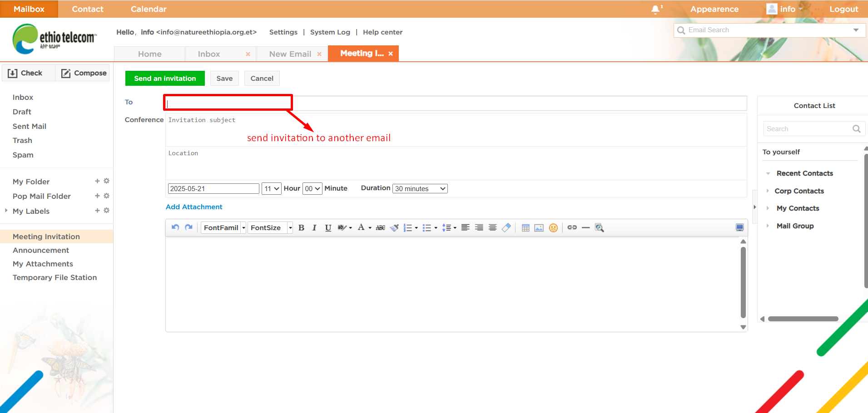Insert a hyperlink using the link icon
This screenshot has height=413, width=868.
tap(572, 227)
